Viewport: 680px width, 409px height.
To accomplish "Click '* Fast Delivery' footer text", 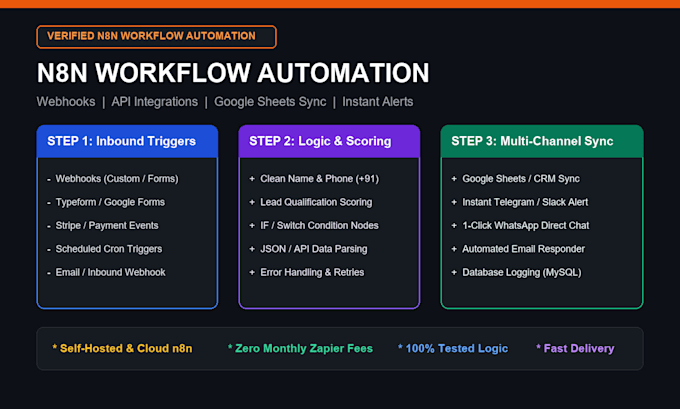I will [x=575, y=349].
